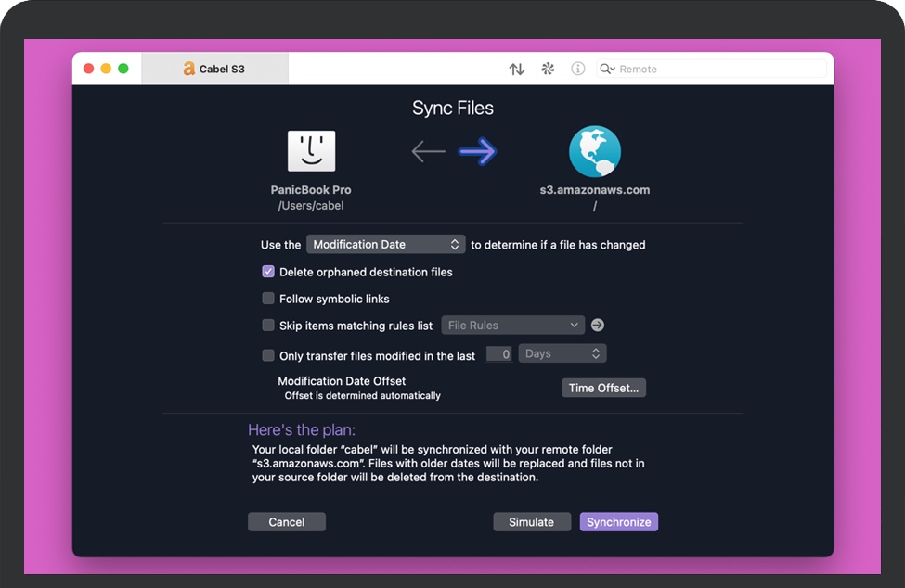This screenshot has height=588, width=905.
Task: Select the Cabel S3 tab
Action: point(214,69)
